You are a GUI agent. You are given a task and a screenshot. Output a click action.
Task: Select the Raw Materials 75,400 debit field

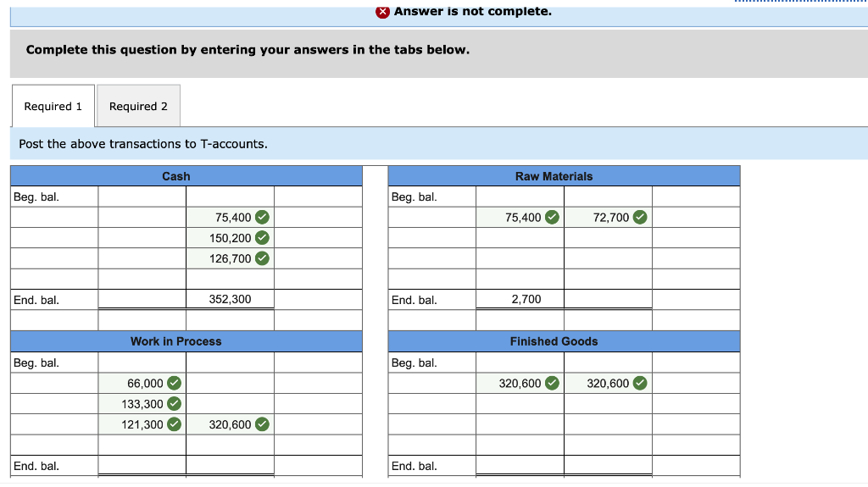pyautogui.click(x=520, y=218)
